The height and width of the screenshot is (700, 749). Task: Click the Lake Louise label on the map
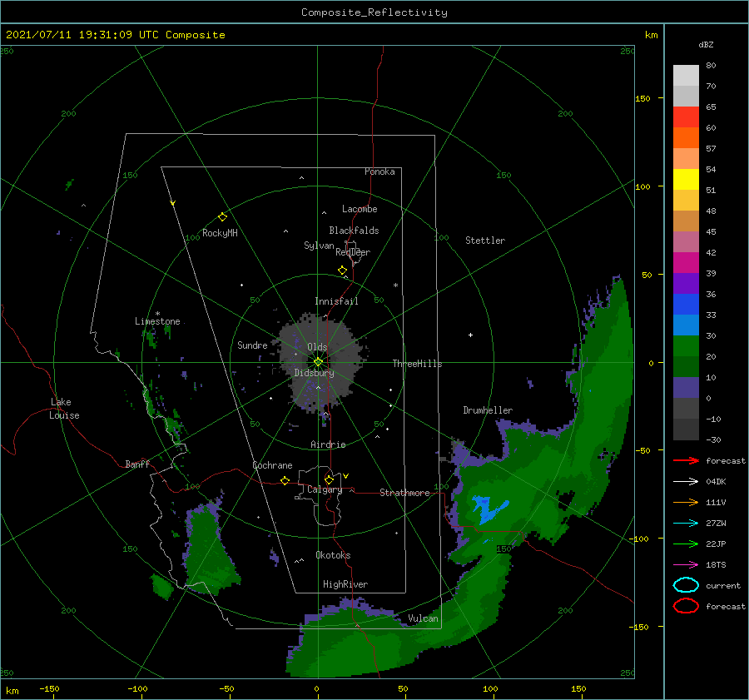click(64, 409)
